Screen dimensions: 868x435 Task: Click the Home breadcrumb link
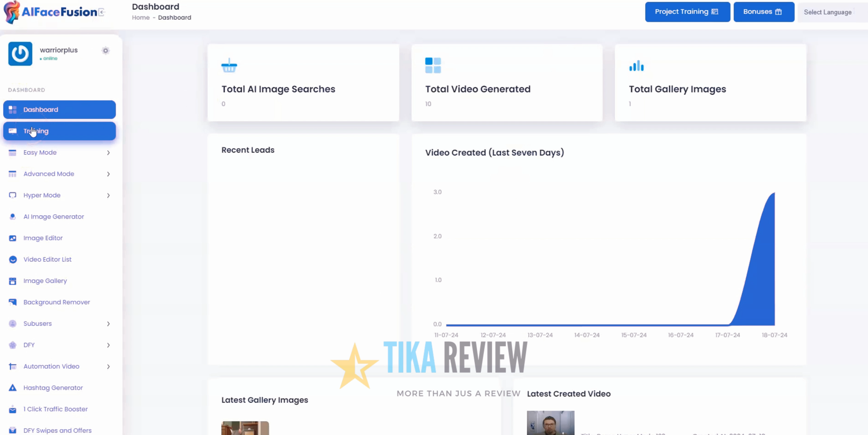click(141, 17)
